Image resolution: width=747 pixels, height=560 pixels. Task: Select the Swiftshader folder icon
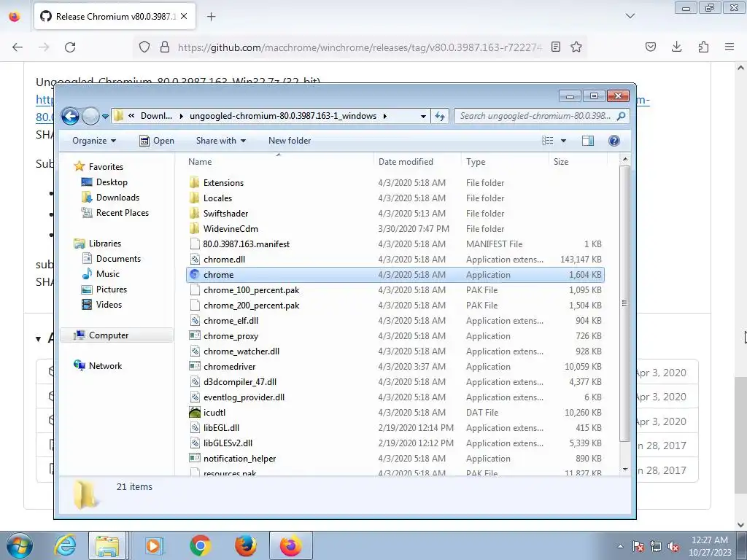click(x=194, y=214)
